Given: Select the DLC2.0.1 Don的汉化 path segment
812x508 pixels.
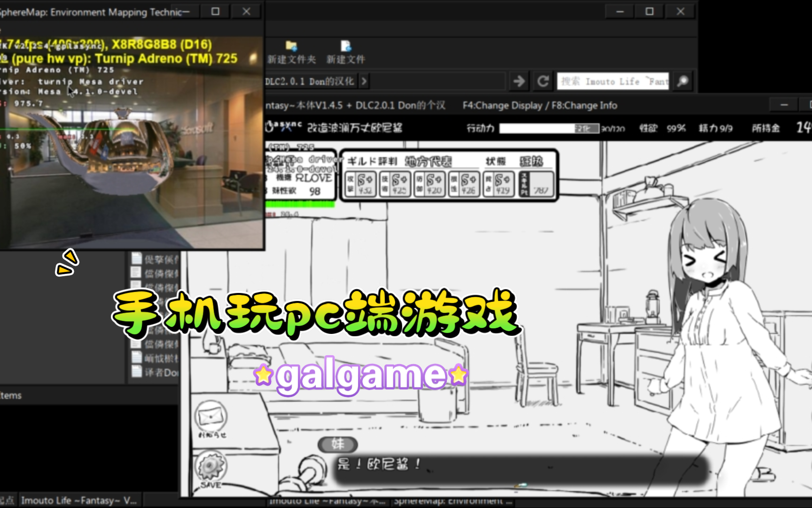Looking at the screenshot, I should tap(309, 81).
